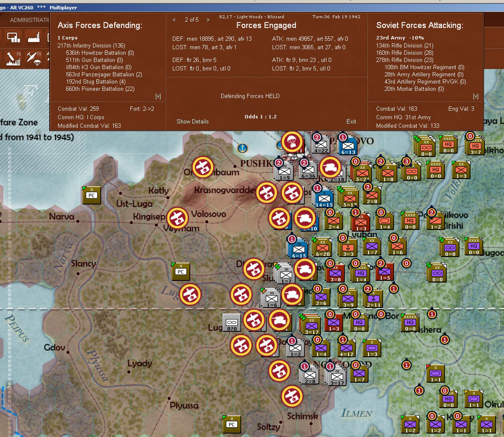Click 134th Rifle Division (21) entry
The width and height of the screenshot is (504, 437).
[x=405, y=45]
